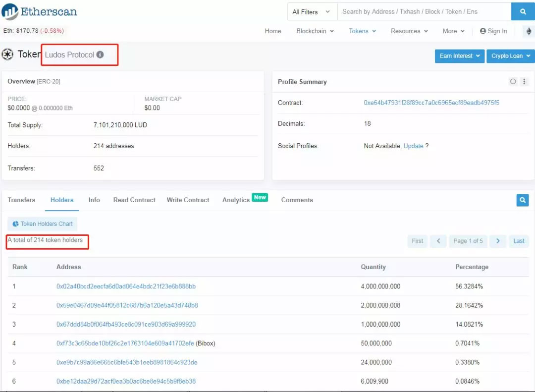Open the Crypto Loan dropdown
The image size is (535, 392).
(510, 56)
